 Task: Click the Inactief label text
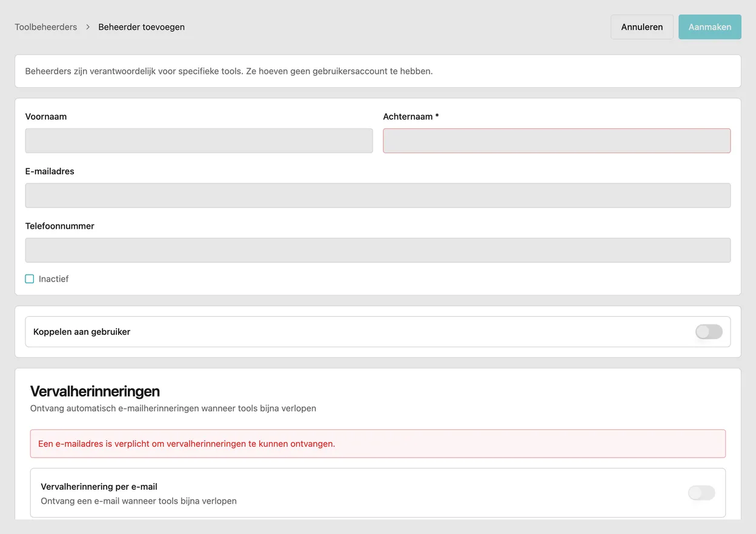[53, 279]
